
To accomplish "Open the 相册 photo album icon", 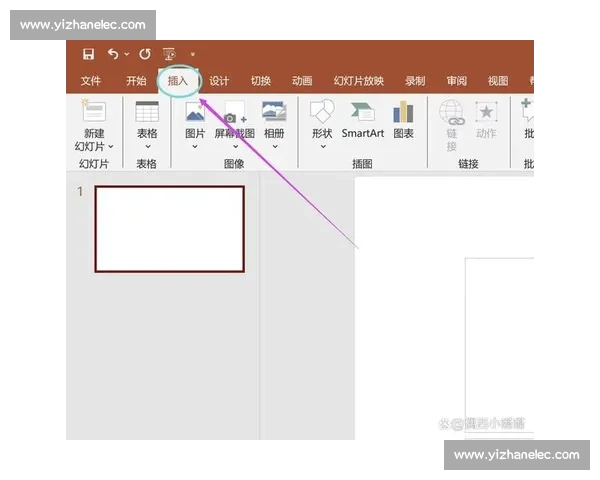I will (273, 112).
